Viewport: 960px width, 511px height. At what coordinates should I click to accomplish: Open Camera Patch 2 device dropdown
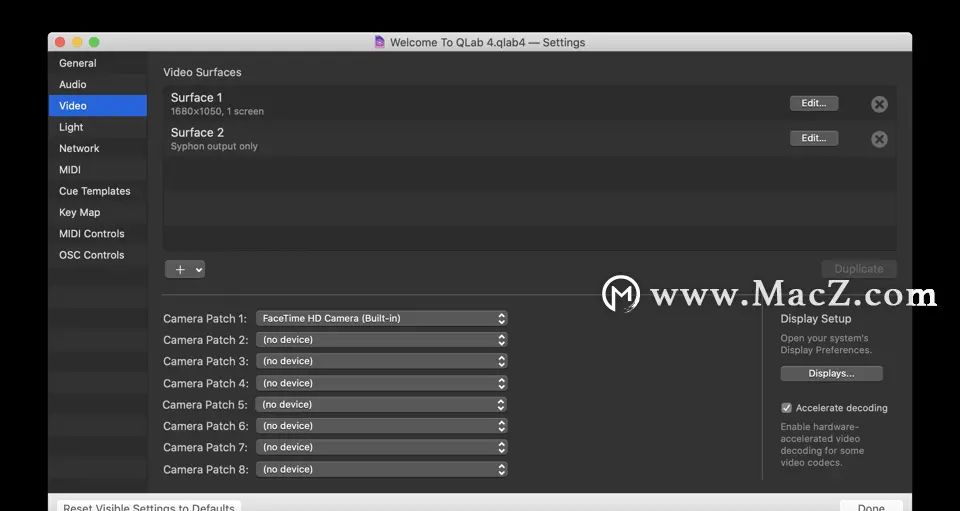[x=381, y=340]
